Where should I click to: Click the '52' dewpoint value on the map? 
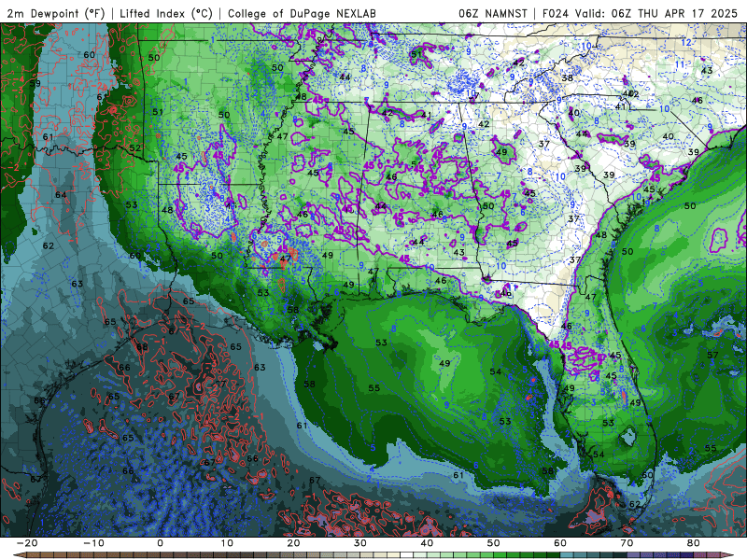135,148
